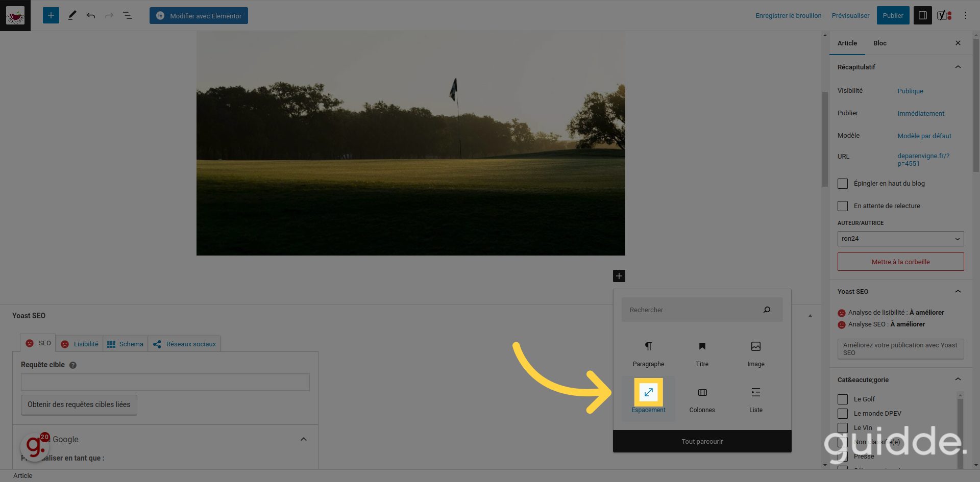This screenshot has height=482, width=980.
Task: Collapse the Catégorie section
Action: click(958, 379)
